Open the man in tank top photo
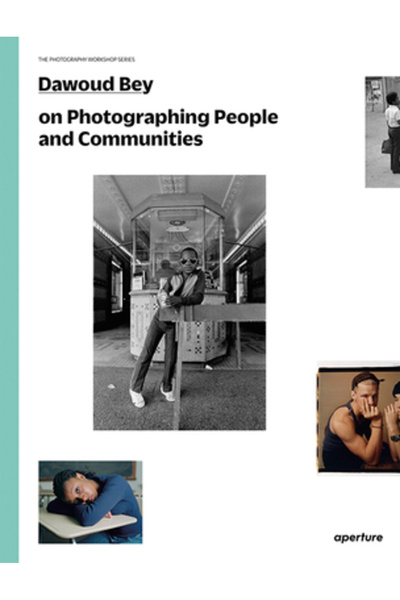The image size is (400, 600). [359, 417]
